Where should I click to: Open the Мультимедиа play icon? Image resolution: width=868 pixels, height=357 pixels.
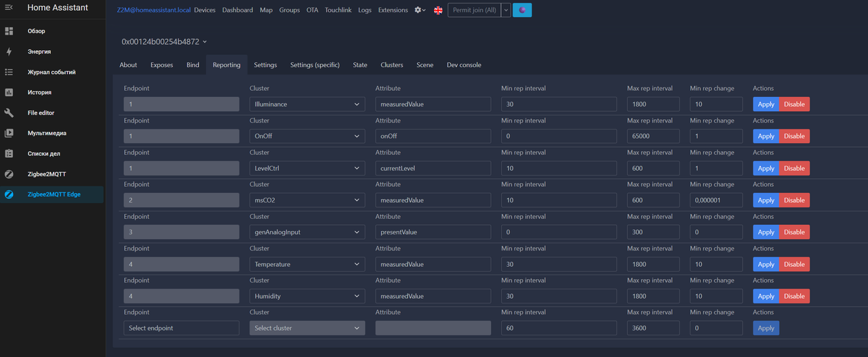pos(9,133)
